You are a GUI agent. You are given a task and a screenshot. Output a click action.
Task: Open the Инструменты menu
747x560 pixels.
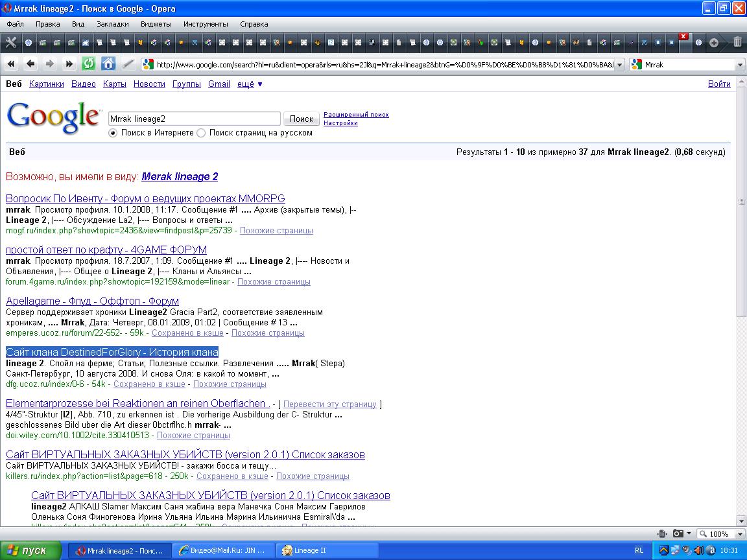206,24
